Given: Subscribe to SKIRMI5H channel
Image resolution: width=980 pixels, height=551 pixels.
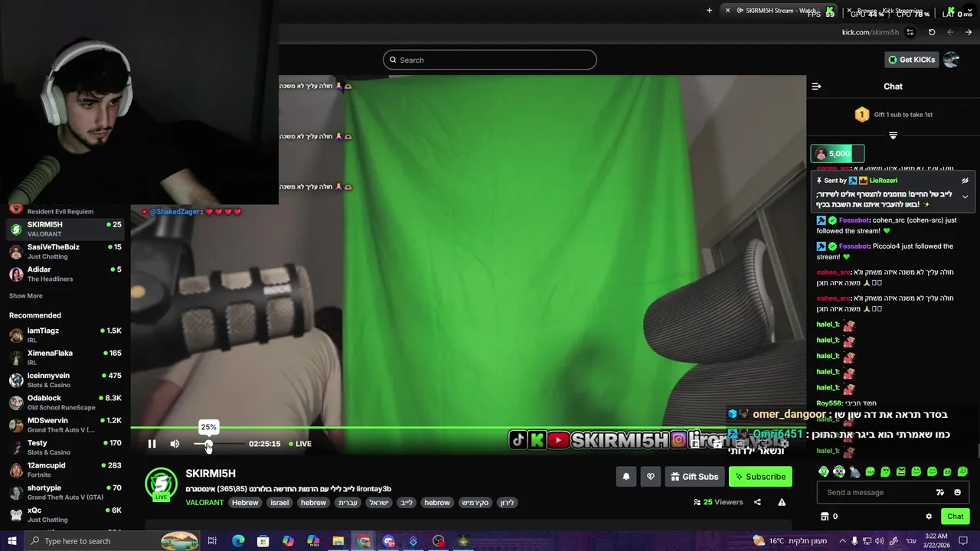Looking at the screenshot, I should point(760,477).
